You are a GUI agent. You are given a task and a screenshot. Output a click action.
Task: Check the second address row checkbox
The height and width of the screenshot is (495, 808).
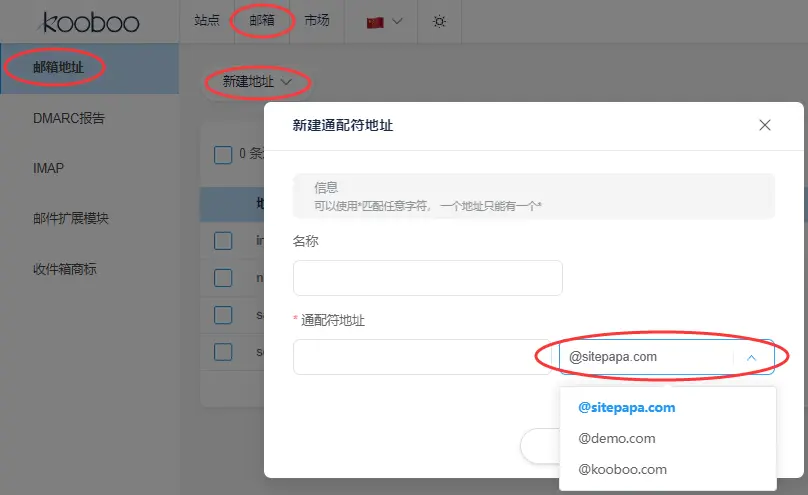coord(223,278)
